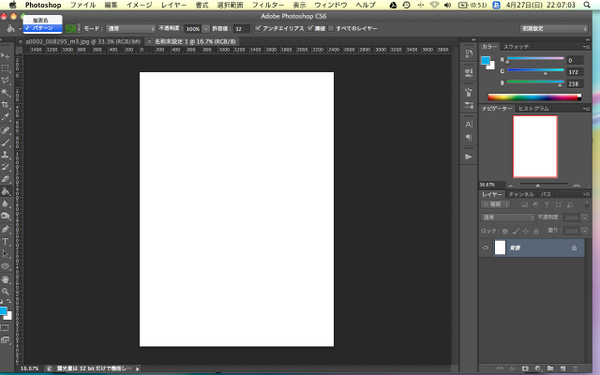
Task: Select the Blur tool
Action: point(5,204)
